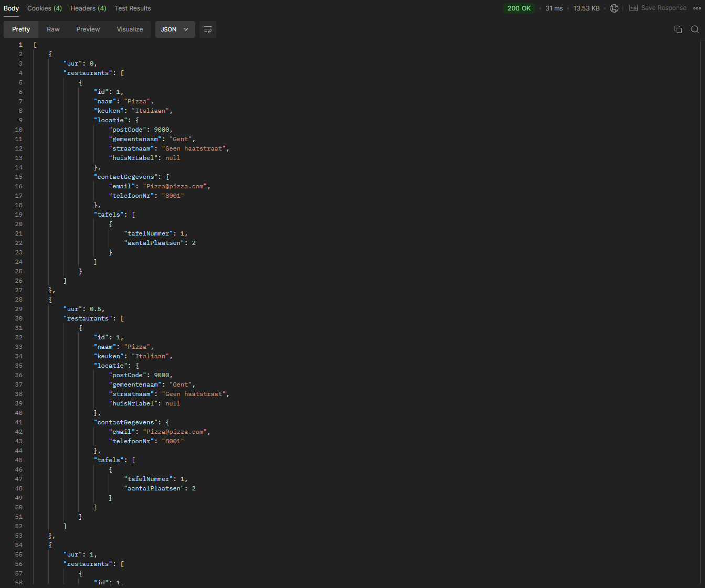
Task: Click the "tafels" key on line 45
Action: click(x=109, y=460)
